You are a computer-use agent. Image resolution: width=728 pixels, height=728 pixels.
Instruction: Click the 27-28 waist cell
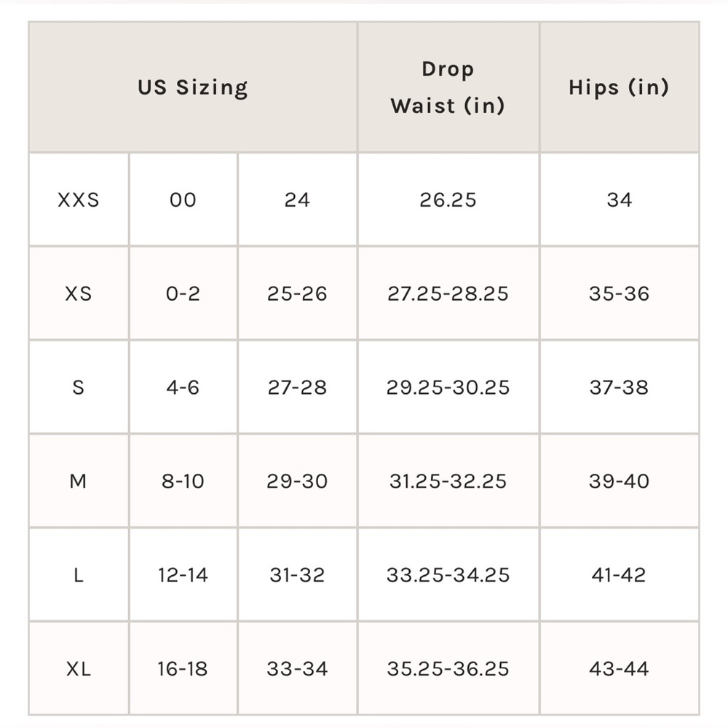[x=297, y=387]
